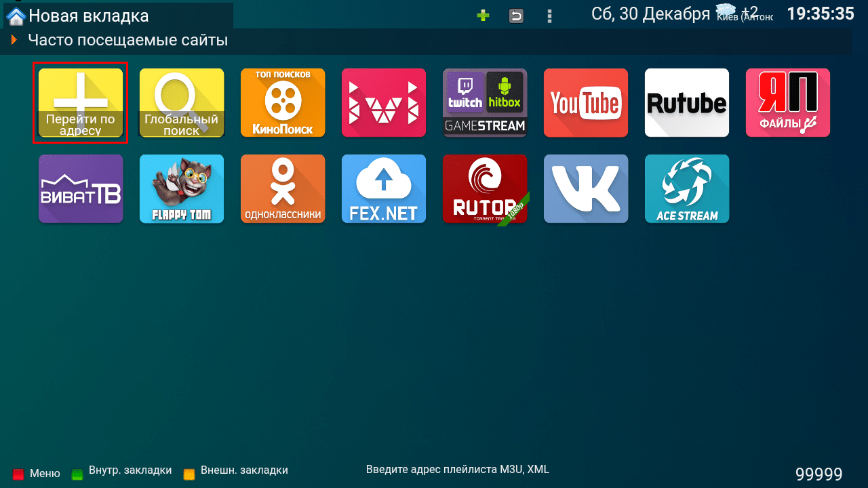Open the three-dot options menu

549,16
